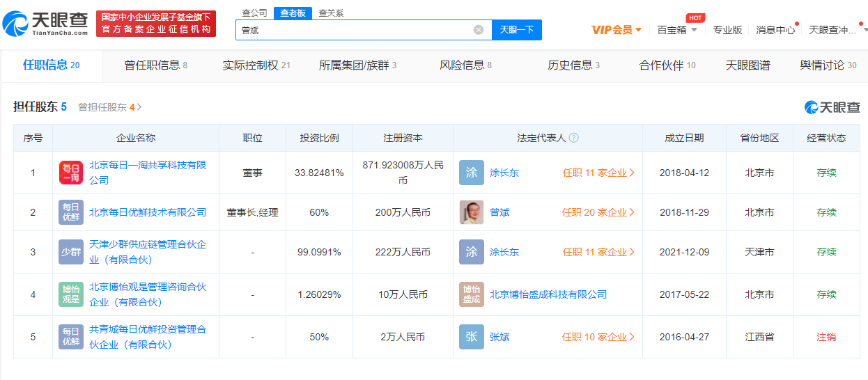The image size is (868, 380).
Task: Show help for 法定代表人 column
Action: pos(574,138)
